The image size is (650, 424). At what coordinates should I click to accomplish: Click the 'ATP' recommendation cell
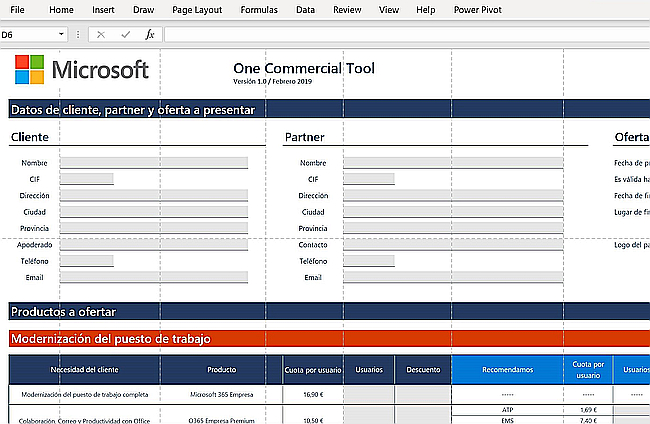[x=507, y=410]
